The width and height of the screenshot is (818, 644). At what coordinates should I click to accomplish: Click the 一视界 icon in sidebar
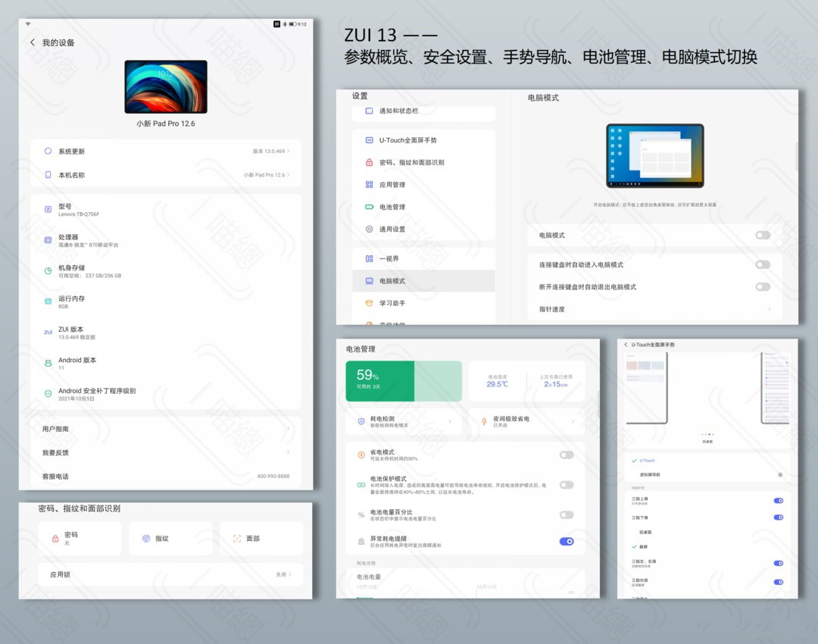coord(370,258)
